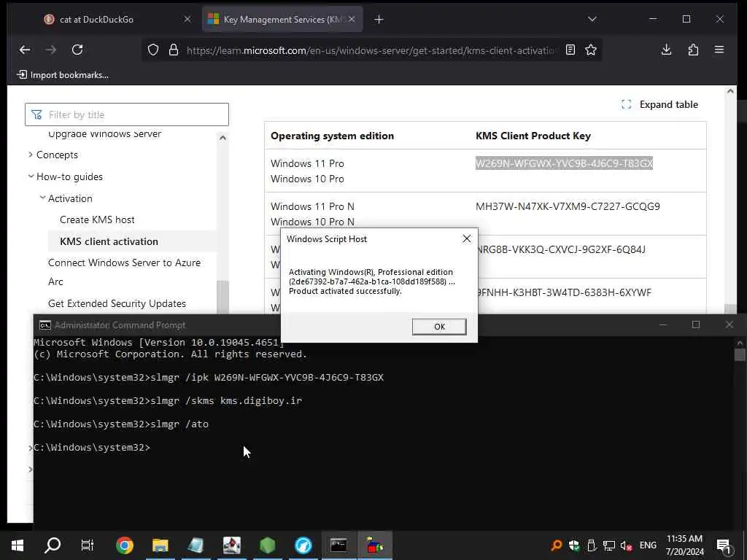Click page scrollbar up arrow
The image size is (747, 560).
click(730, 91)
